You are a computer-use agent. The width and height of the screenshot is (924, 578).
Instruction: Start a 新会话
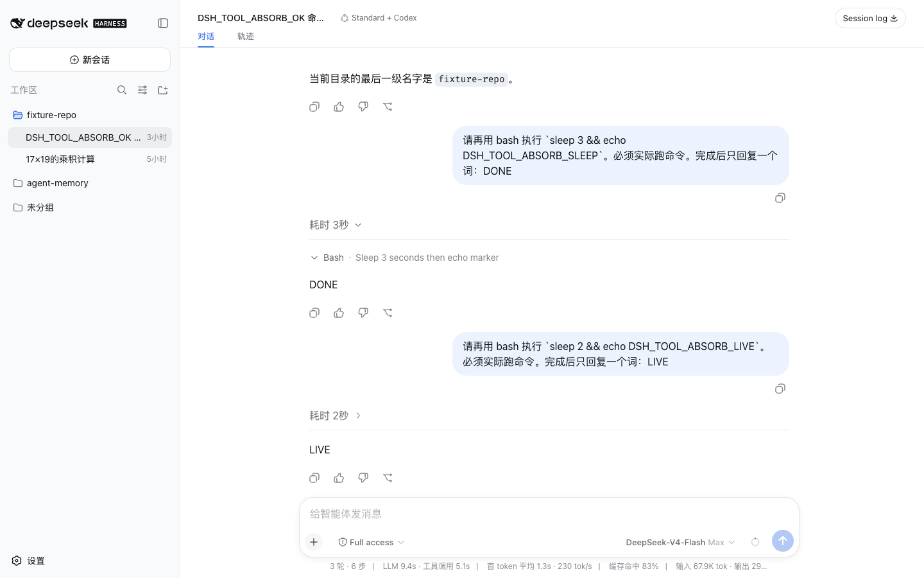(x=90, y=60)
